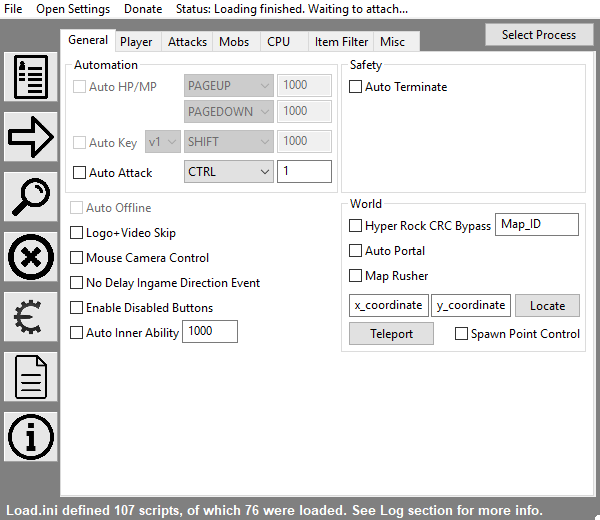
Task: Switch to the Attacks tab
Action: tap(187, 42)
